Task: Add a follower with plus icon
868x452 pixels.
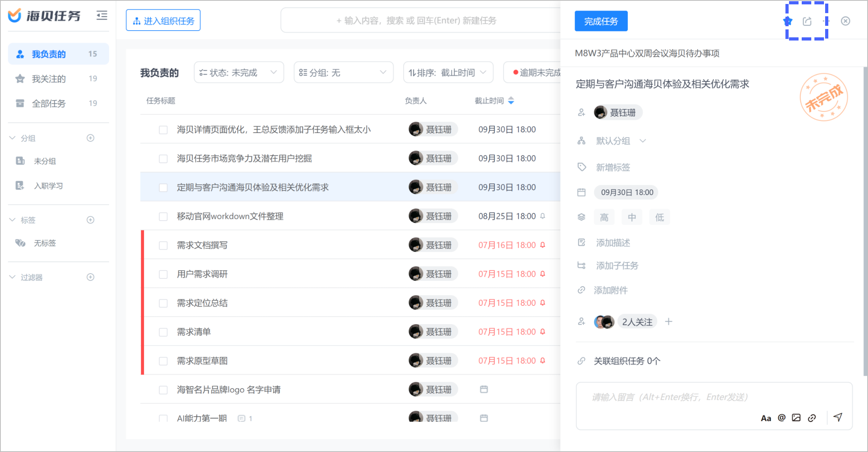Action: coord(669,322)
